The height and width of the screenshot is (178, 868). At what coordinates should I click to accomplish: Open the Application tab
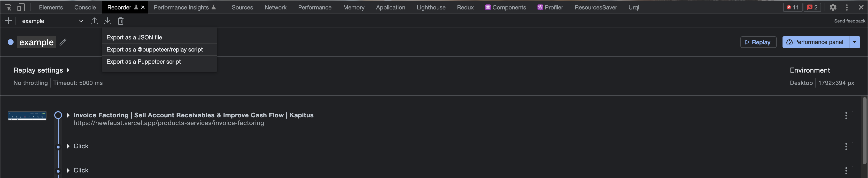pyautogui.click(x=391, y=7)
